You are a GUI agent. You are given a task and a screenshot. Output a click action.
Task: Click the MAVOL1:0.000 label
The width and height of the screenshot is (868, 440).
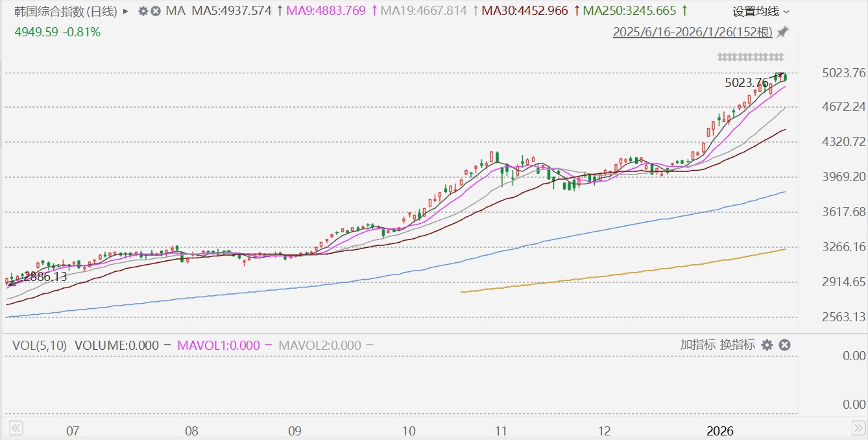click(217, 345)
